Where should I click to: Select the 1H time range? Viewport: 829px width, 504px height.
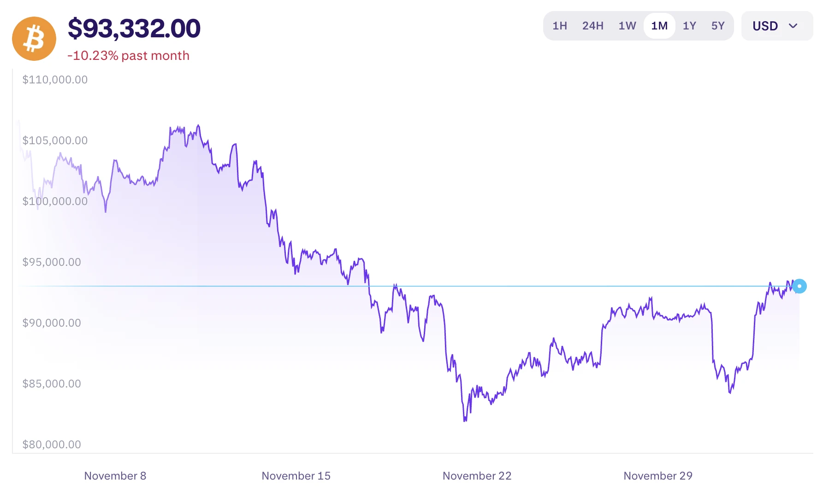click(559, 26)
